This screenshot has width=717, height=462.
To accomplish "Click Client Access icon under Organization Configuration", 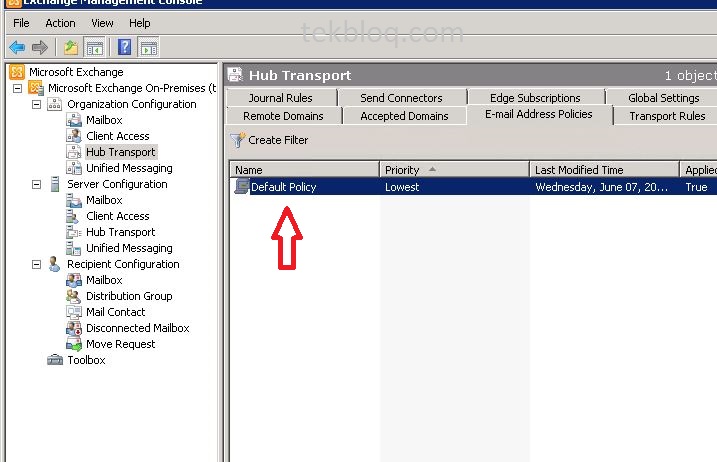I will point(74,136).
